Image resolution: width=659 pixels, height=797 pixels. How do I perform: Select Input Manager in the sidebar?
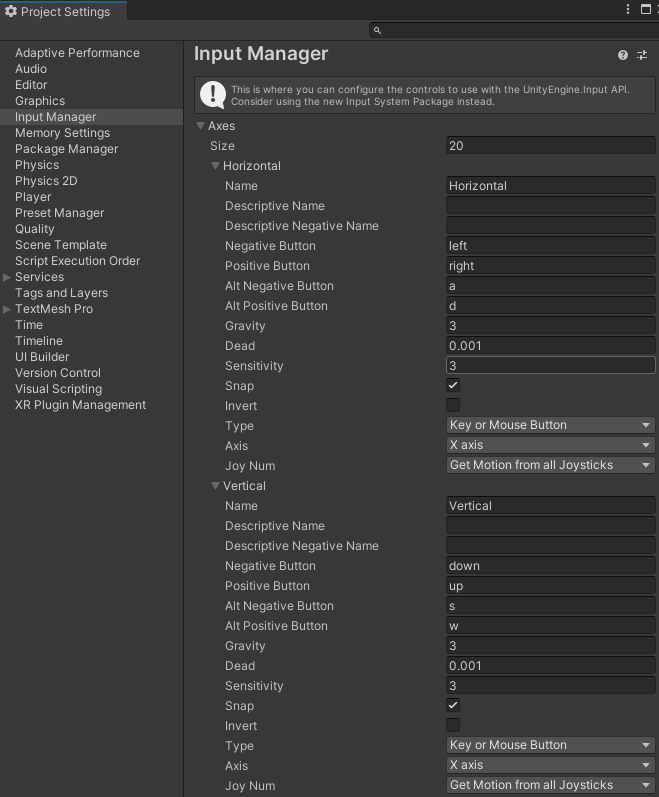(x=91, y=117)
